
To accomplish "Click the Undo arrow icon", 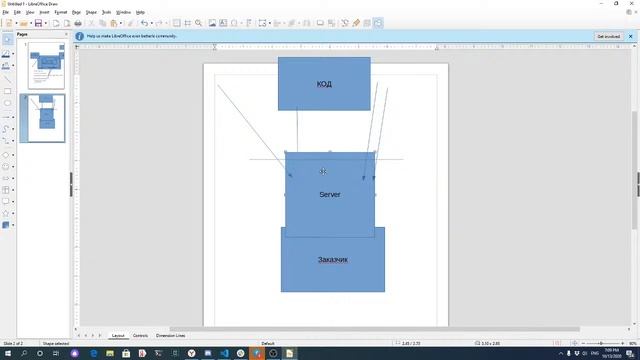I will tap(144, 23).
